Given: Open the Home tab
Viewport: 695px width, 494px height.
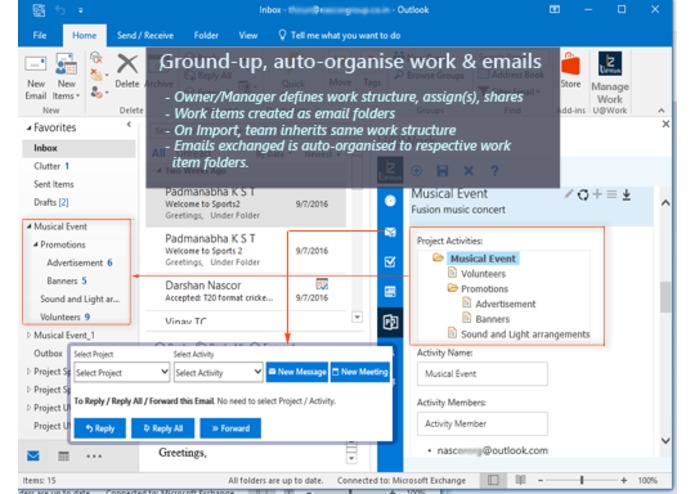Looking at the screenshot, I should pos(84,35).
